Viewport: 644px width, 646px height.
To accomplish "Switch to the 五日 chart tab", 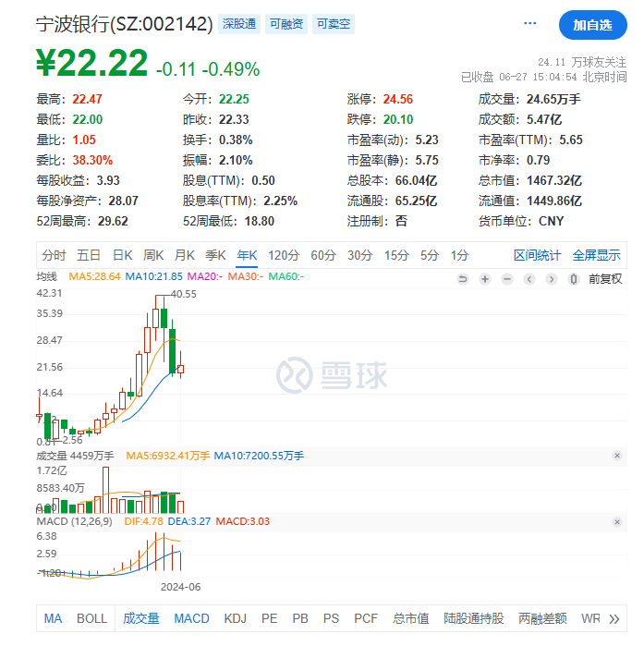I will 89,255.
